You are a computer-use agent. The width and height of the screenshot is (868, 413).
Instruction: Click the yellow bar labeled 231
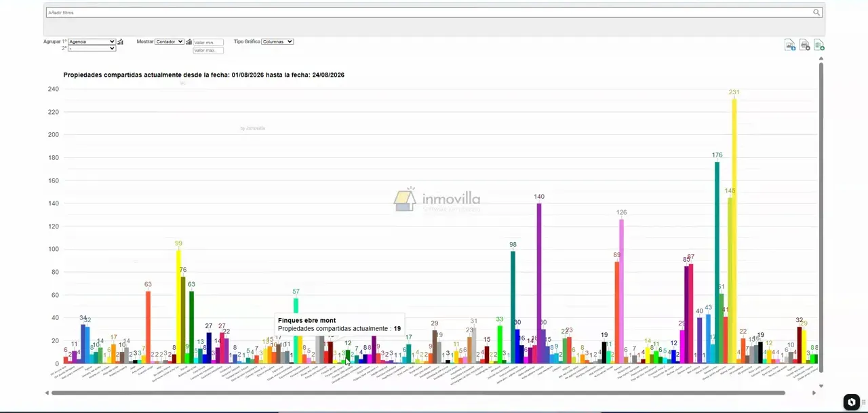click(x=734, y=231)
